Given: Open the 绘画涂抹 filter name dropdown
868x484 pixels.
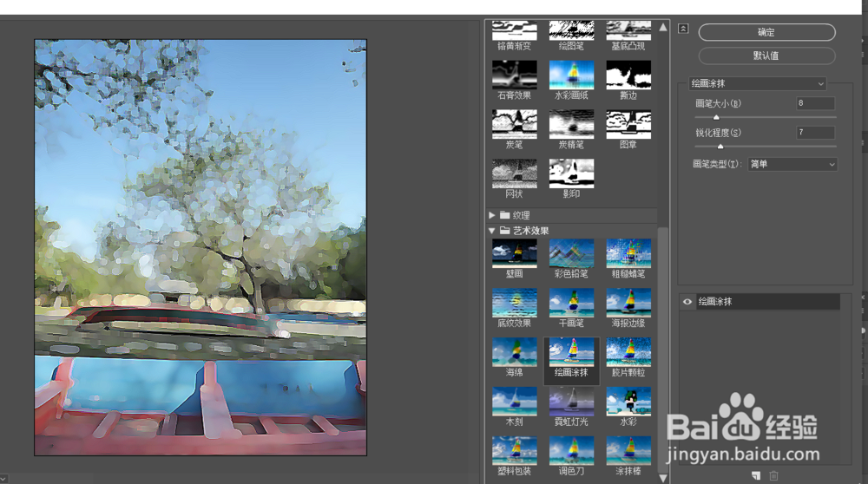Looking at the screenshot, I should 757,83.
